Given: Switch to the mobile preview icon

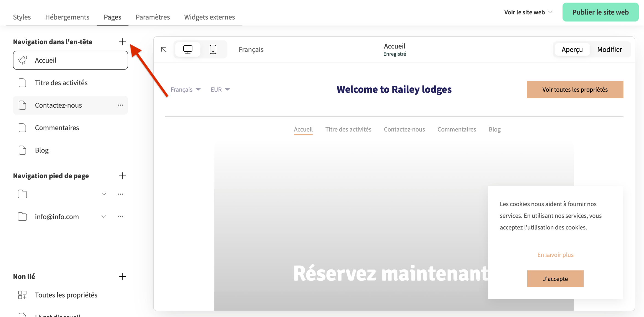Looking at the screenshot, I should 213,49.
